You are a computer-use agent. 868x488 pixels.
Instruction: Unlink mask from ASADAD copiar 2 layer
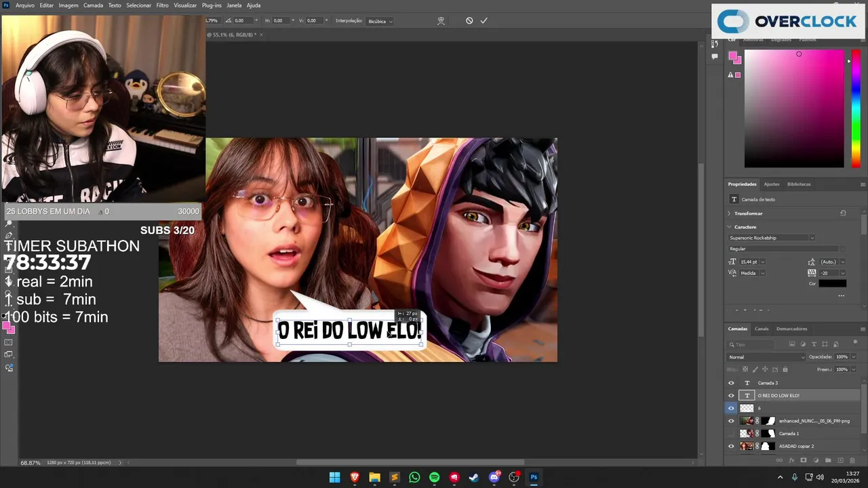757,446
